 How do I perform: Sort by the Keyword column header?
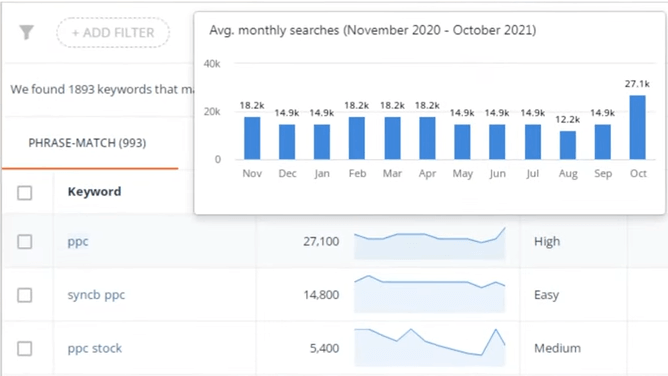coord(94,192)
